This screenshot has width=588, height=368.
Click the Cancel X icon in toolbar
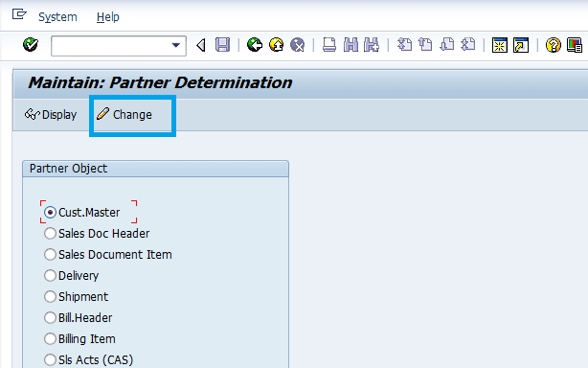tap(298, 45)
